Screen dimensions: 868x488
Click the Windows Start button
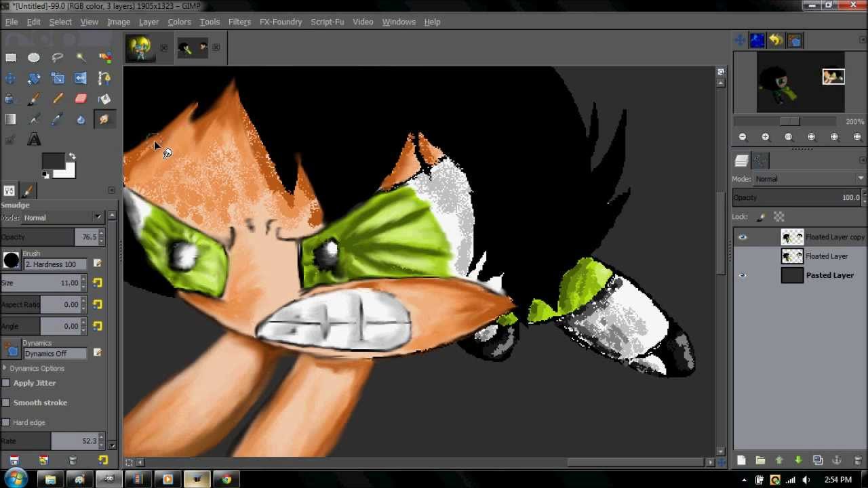click(x=16, y=479)
